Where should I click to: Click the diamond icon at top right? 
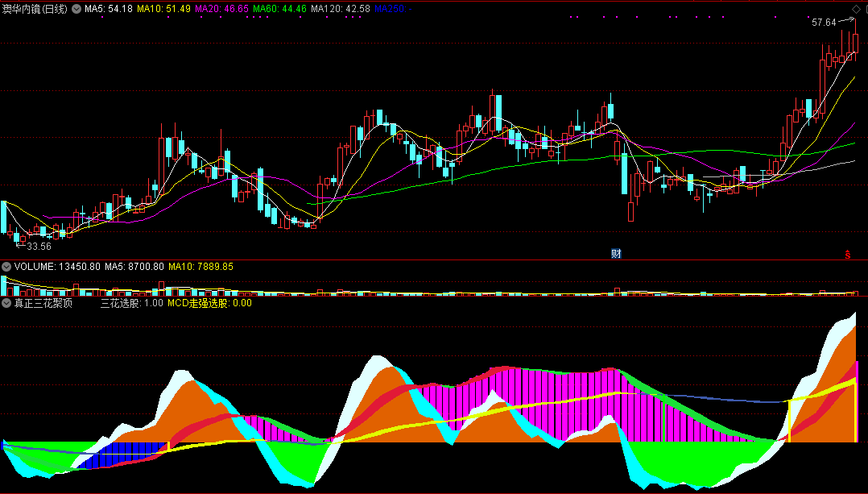click(857, 9)
